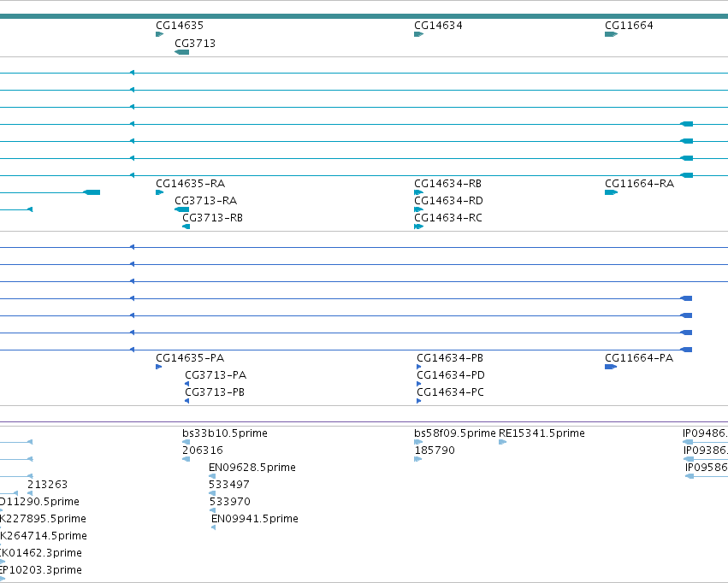728x583 pixels.
Task: Select the CG3713 gene glyph
Action: [x=181, y=52]
